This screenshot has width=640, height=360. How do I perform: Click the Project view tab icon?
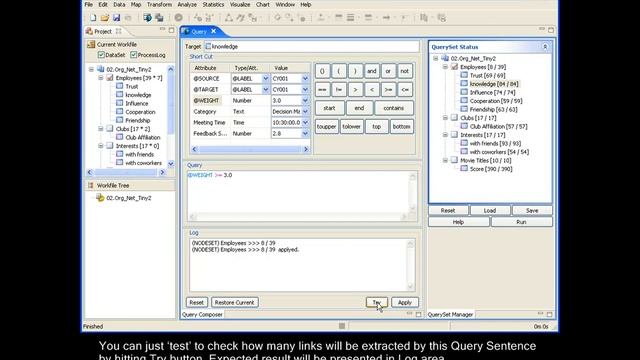(x=89, y=31)
